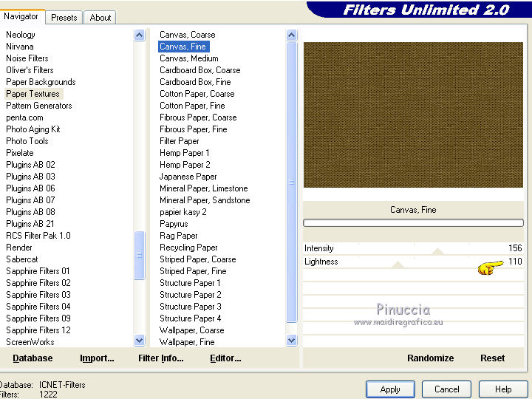Select Hemp Paper 1 filter
This screenshot has width=532, height=399.
click(x=185, y=153)
